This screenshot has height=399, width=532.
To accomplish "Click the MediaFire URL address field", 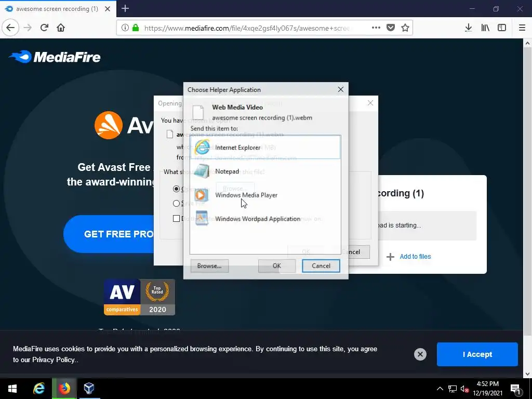I will (247, 28).
